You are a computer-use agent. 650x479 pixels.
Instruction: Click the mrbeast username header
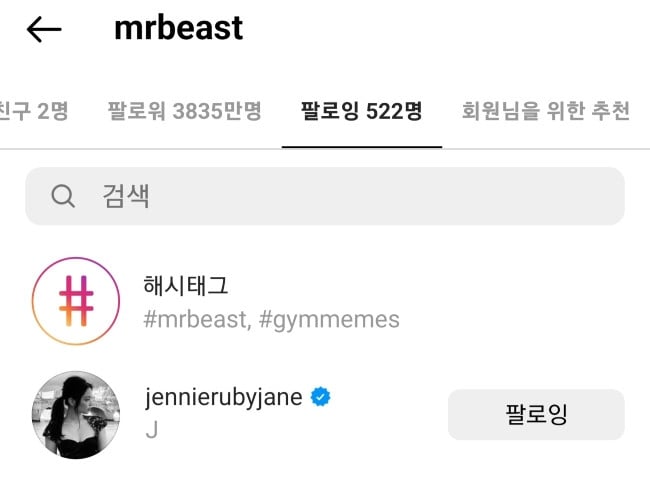click(178, 28)
